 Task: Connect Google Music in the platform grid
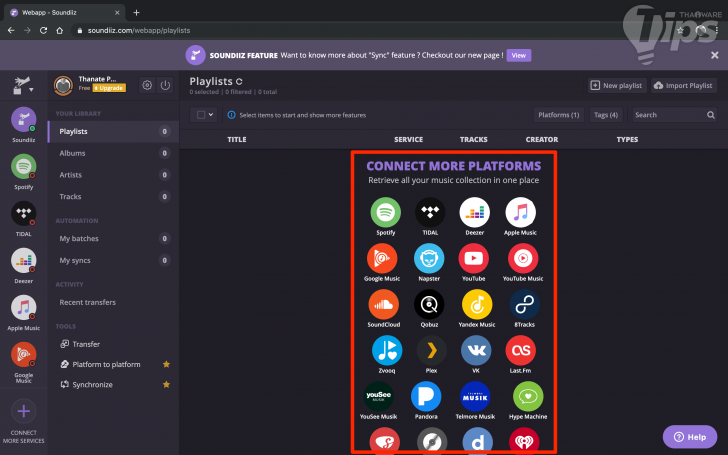[382, 258]
